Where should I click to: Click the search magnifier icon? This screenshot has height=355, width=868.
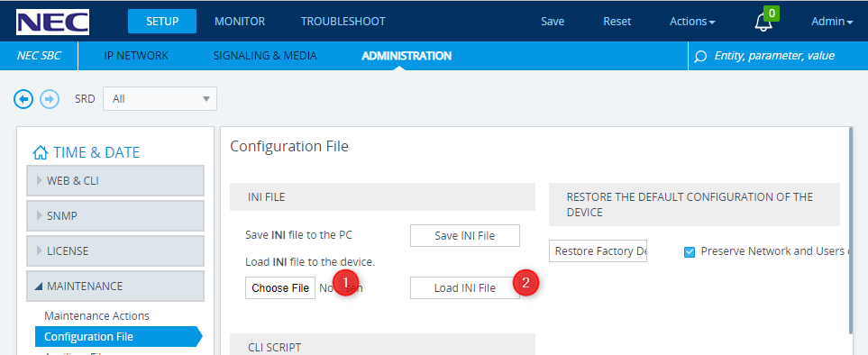pos(700,57)
